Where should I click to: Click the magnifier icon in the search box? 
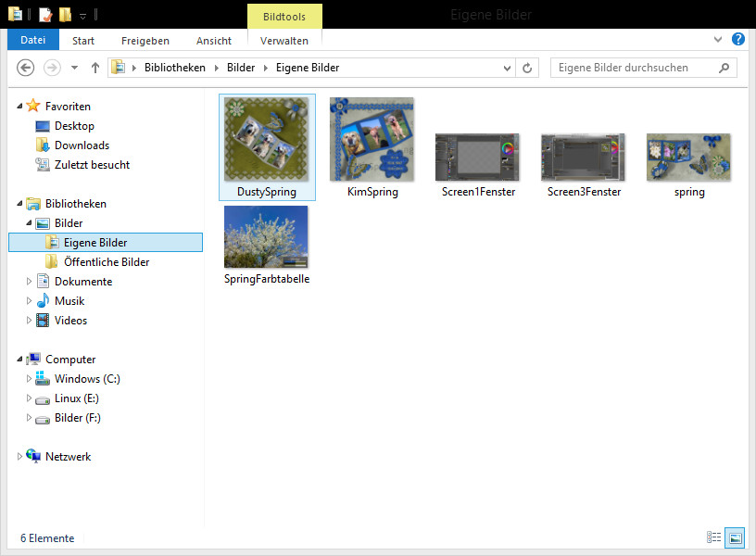tap(724, 68)
